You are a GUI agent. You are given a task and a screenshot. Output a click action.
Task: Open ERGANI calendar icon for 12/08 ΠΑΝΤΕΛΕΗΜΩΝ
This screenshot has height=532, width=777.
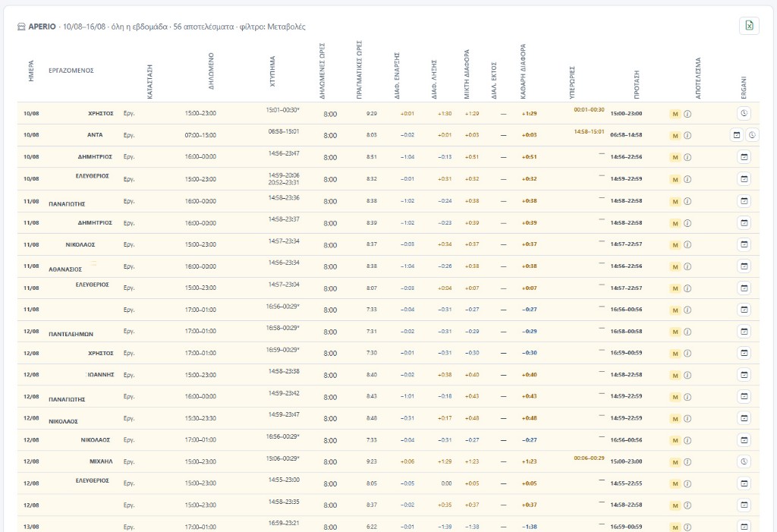coord(744,331)
